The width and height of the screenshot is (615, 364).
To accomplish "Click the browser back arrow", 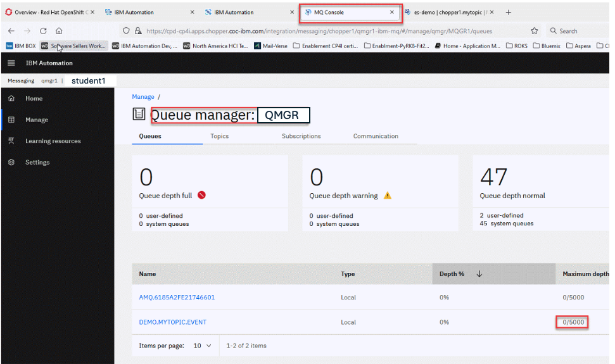I will [11, 30].
